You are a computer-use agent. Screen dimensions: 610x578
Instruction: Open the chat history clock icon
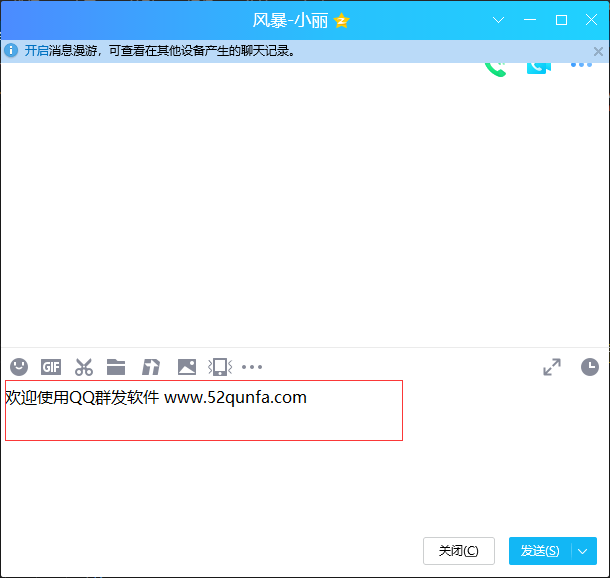click(590, 367)
